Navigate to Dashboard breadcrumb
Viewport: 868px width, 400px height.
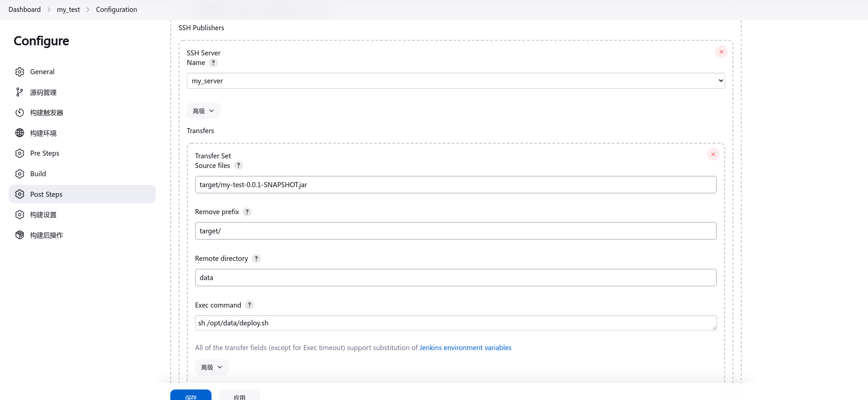25,10
